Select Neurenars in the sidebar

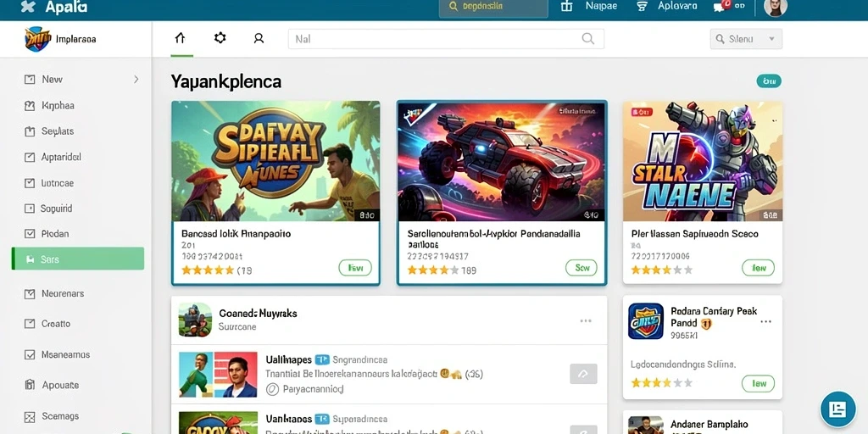[x=63, y=293]
